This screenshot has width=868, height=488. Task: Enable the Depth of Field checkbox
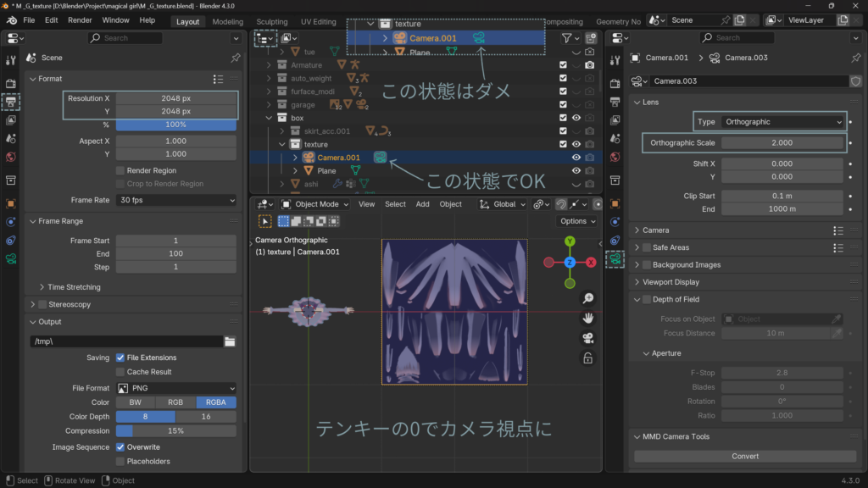647,299
